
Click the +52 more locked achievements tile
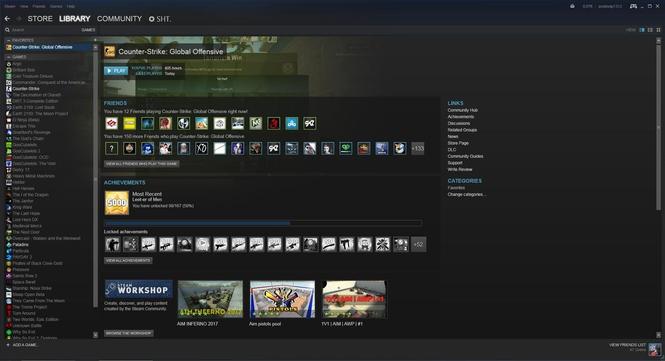click(x=419, y=244)
